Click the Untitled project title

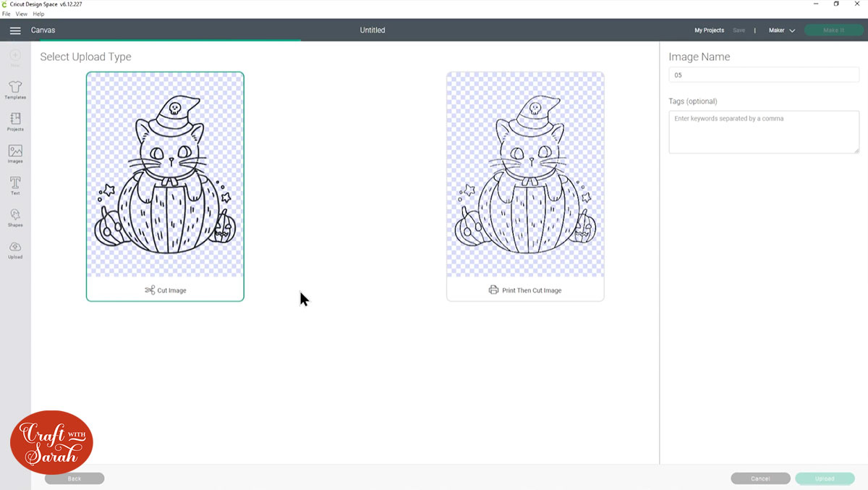pos(373,30)
